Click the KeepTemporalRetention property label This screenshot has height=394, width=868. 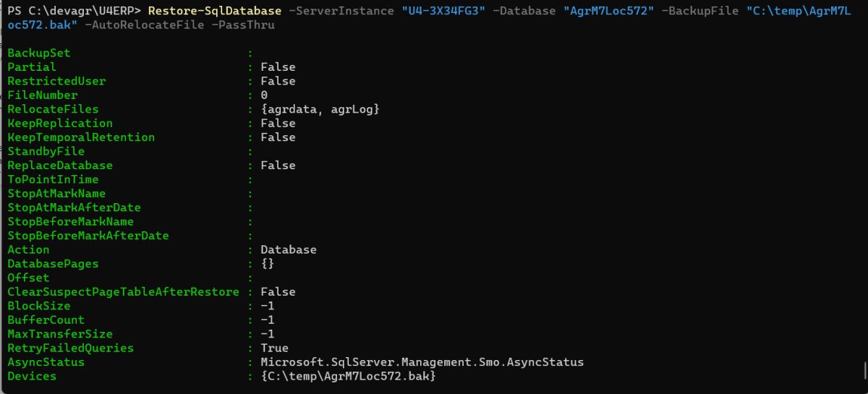tap(81, 137)
